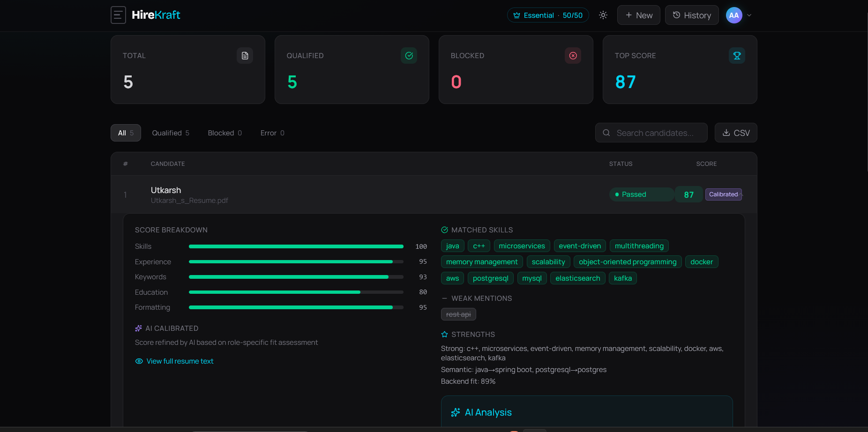This screenshot has width=868, height=432.
Task: Click the Calibrated badge
Action: 724,194
